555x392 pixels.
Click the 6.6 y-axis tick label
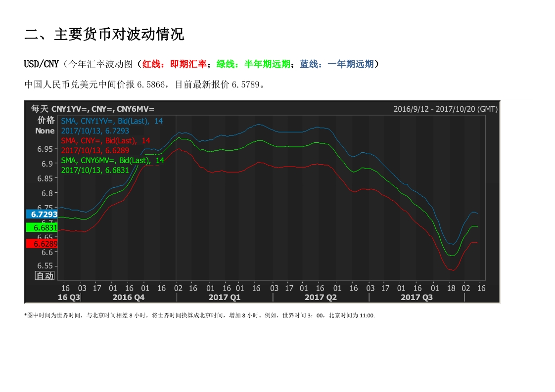47,252
